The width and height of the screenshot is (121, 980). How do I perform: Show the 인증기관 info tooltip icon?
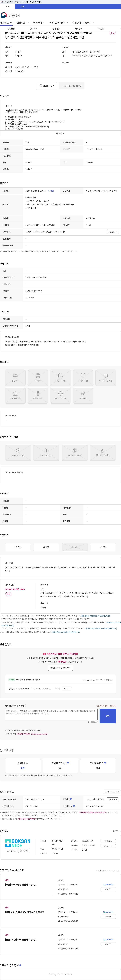pyautogui.click(x=71, y=799)
